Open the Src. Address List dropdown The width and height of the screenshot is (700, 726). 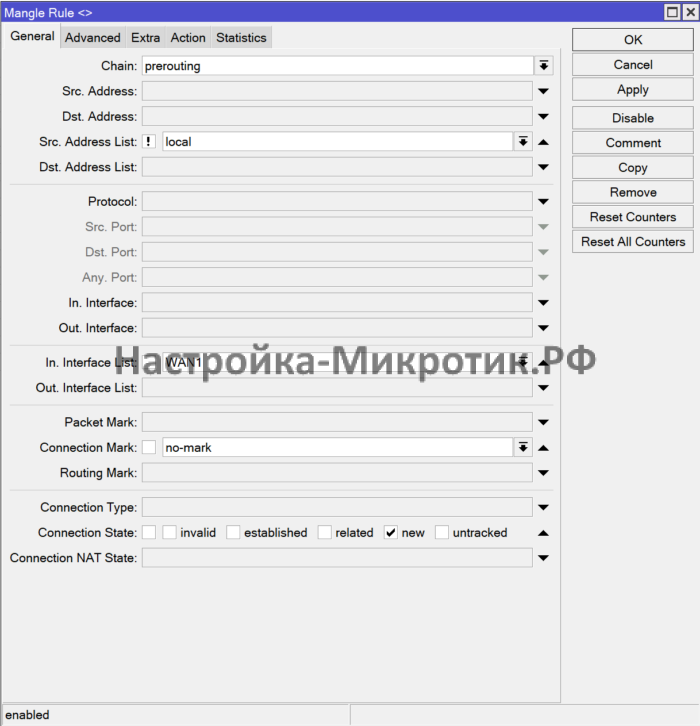[523, 142]
